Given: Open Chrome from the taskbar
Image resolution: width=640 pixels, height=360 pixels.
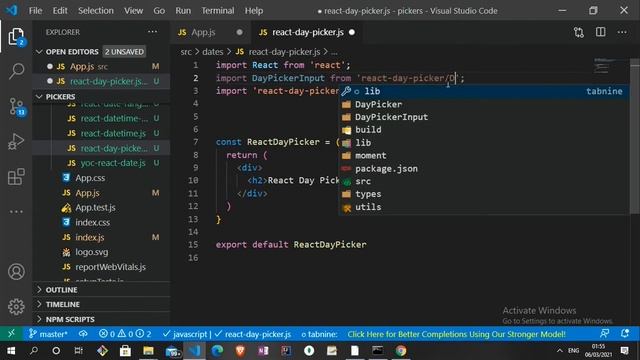Looking at the screenshot, I should click(400, 351).
